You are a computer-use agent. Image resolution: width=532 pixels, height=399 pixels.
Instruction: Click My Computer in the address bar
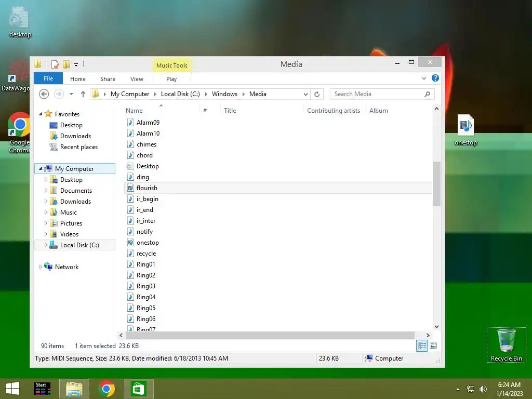click(x=129, y=94)
